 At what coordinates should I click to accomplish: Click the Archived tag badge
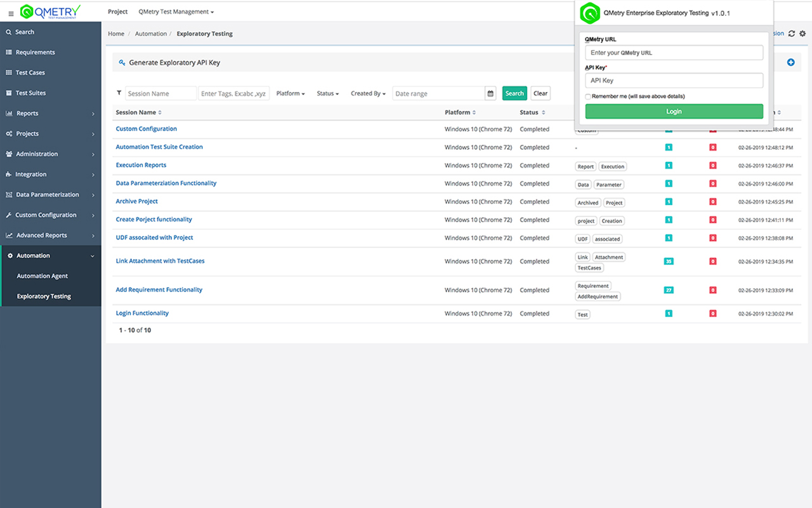point(588,203)
